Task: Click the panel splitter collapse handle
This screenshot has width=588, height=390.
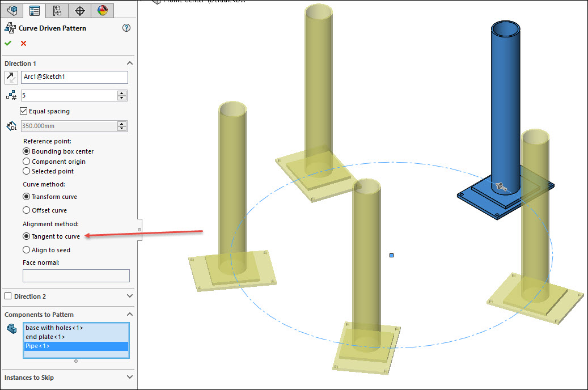Action: point(139,230)
